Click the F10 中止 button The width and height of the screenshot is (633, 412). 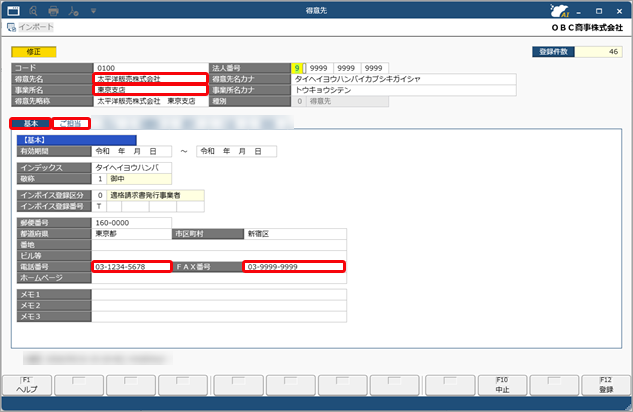[x=502, y=385]
